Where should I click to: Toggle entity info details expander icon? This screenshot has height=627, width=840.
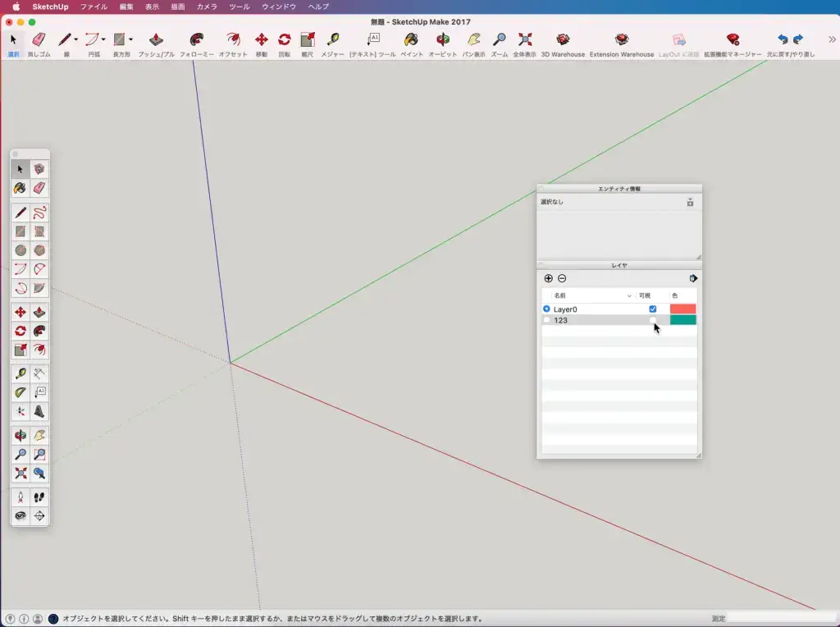pos(690,202)
